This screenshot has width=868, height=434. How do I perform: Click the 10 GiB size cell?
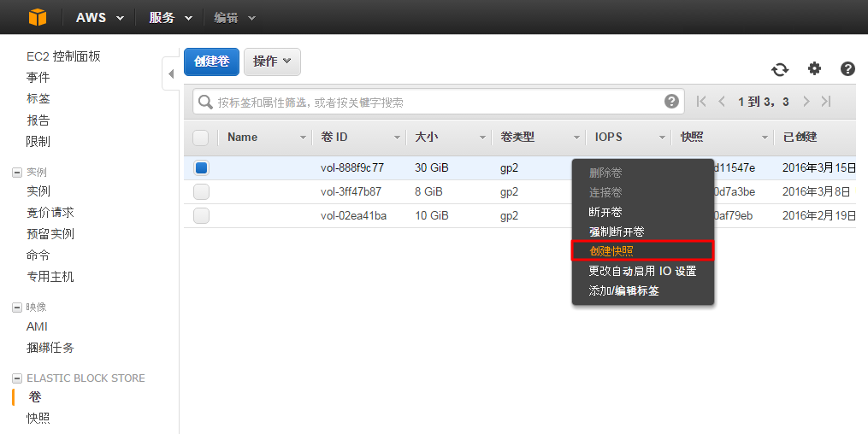(x=432, y=215)
